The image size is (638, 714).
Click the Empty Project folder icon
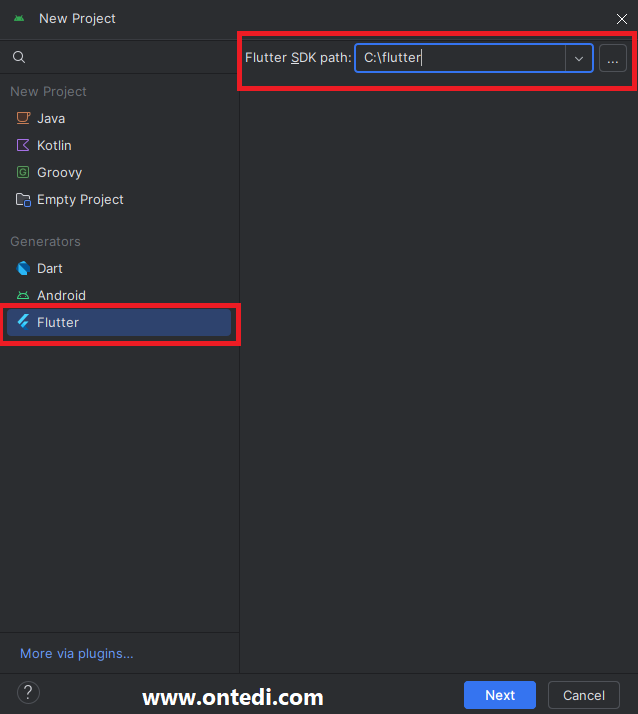[x=23, y=199]
